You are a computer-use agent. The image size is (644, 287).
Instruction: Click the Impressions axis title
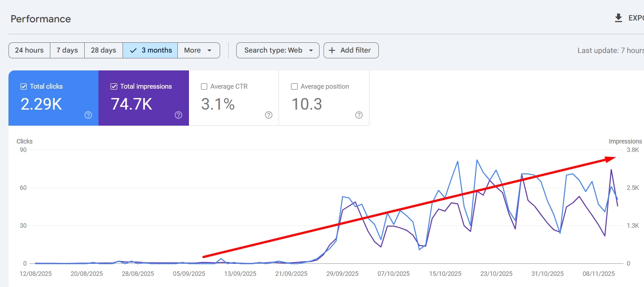point(625,141)
